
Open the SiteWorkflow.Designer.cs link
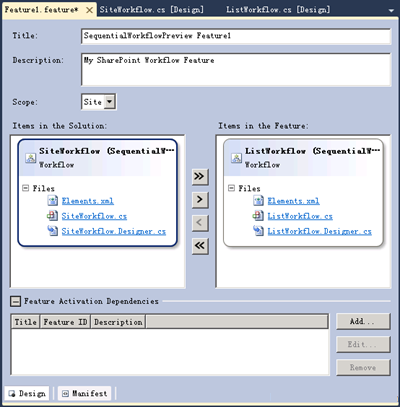point(114,231)
